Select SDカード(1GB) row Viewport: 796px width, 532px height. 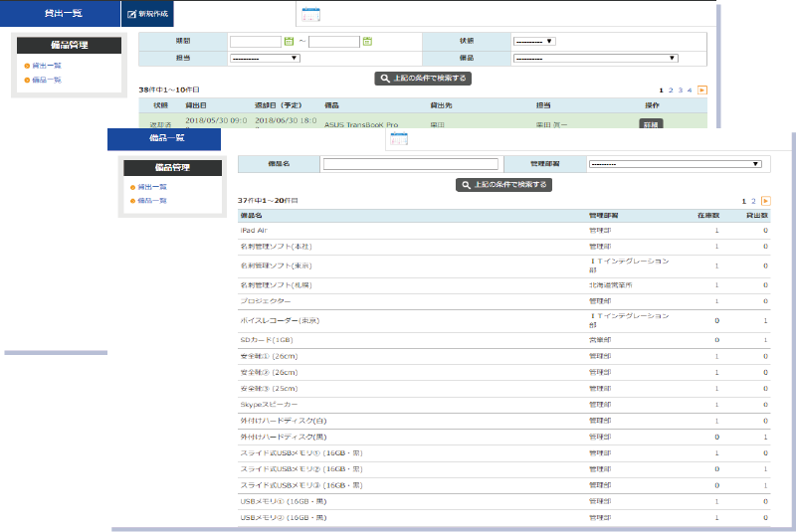tap(504, 340)
